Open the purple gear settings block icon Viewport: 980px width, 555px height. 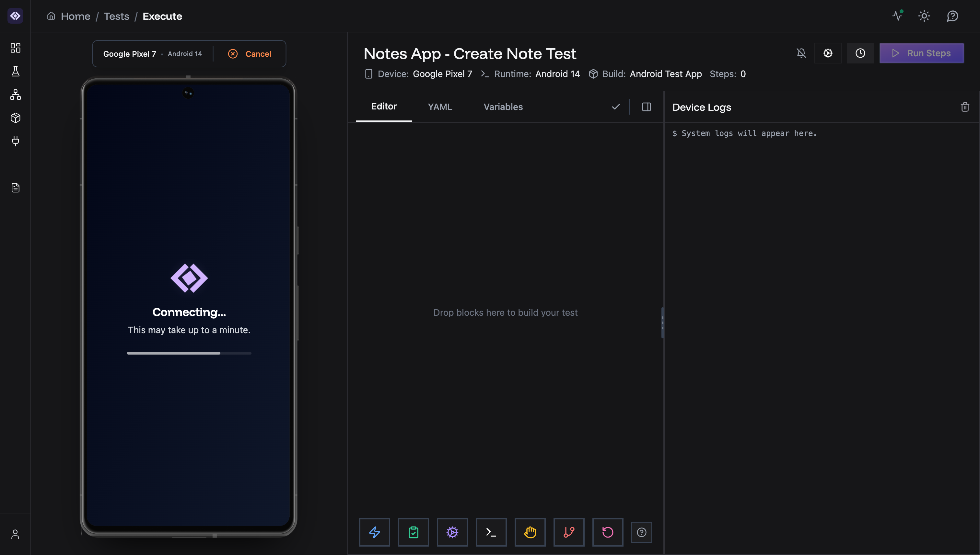click(452, 532)
